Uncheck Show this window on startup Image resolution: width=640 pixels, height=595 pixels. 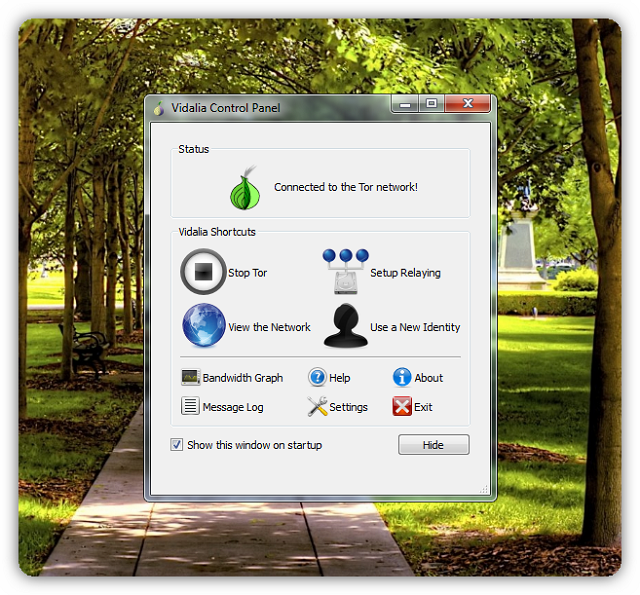[177, 445]
